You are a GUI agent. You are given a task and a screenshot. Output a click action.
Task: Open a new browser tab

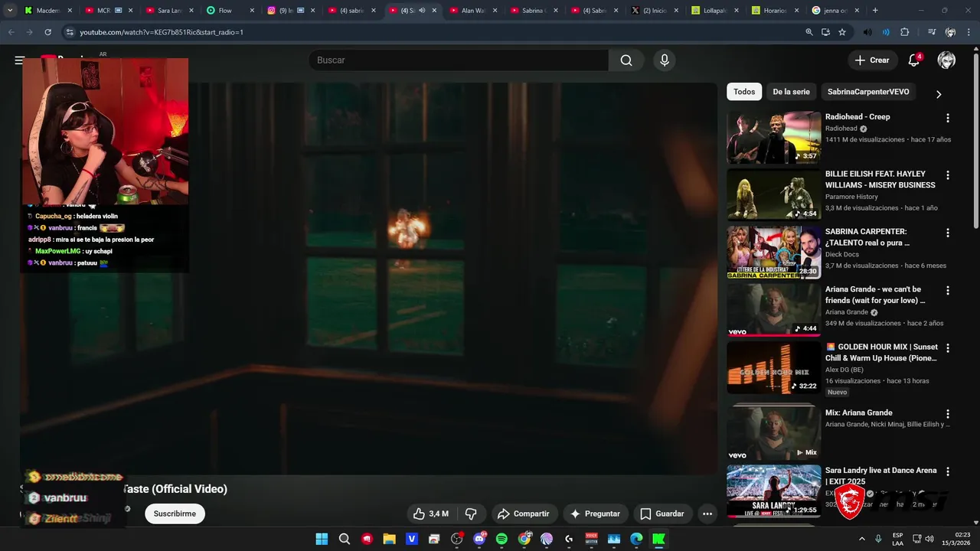[x=875, y=11]
